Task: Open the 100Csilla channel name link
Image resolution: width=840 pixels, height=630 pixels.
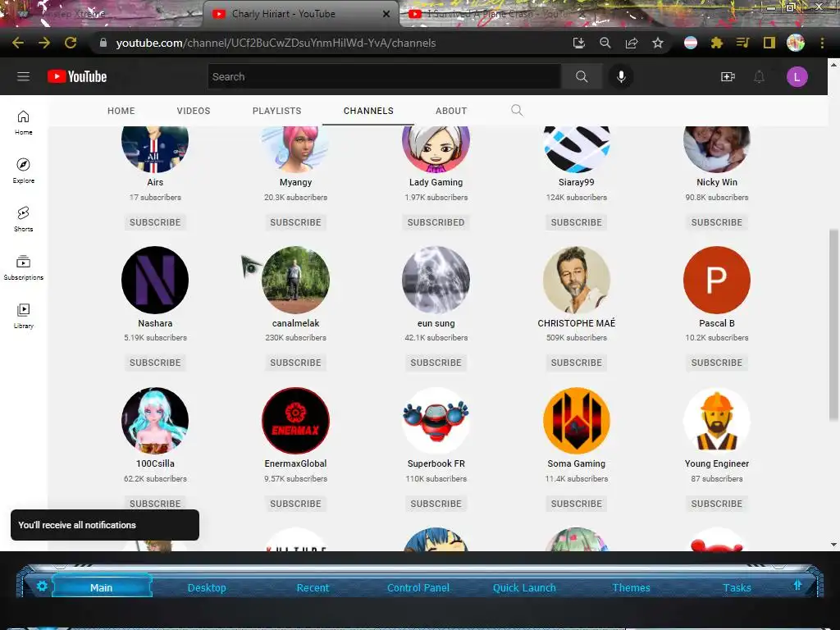Action: (x=155, y=463)
